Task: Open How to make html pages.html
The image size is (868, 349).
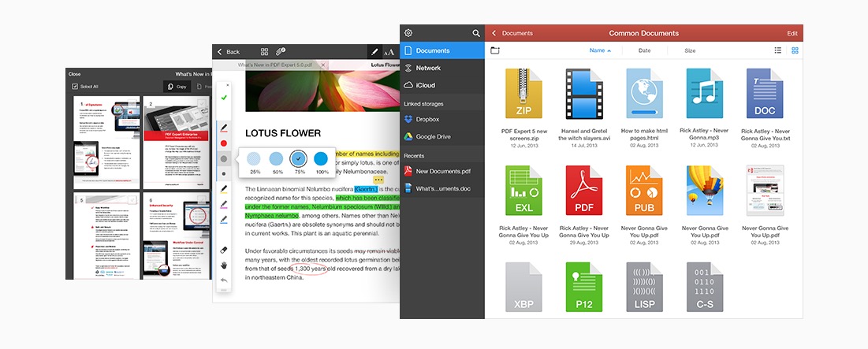Action: pos(644,94)
